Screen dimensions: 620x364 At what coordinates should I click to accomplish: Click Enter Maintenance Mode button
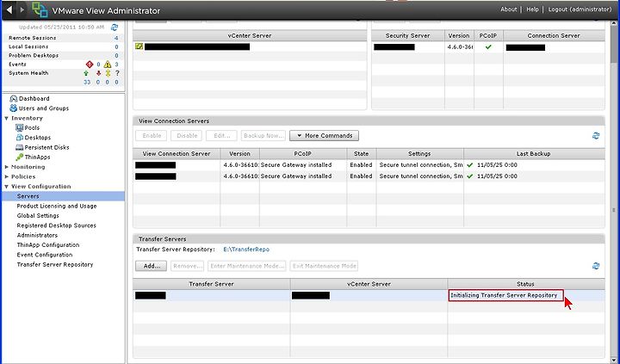coord(247,266)
